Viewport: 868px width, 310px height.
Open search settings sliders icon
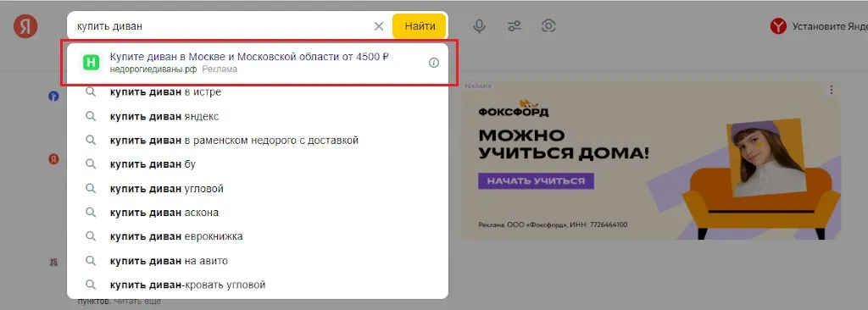(x=515, y=26)
